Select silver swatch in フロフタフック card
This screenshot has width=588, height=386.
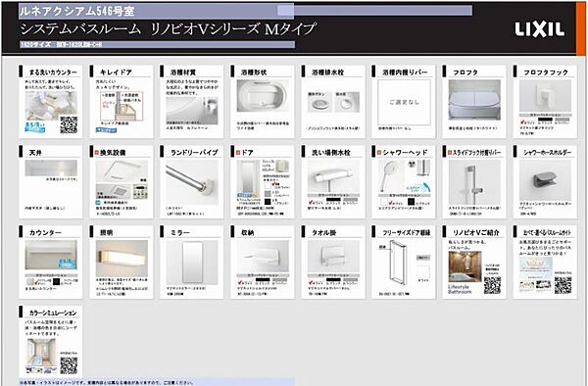(x=562, y=120)
